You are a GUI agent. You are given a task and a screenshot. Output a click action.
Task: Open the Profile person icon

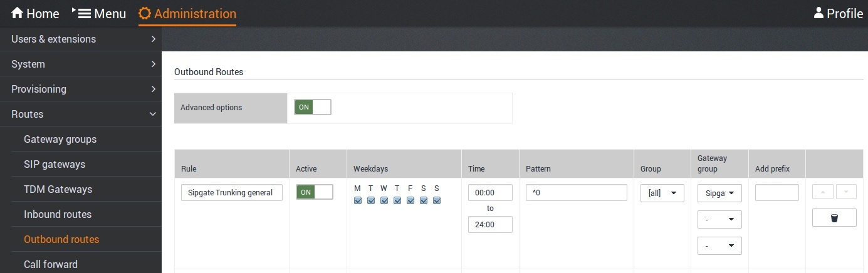click(x=818, y=13)
